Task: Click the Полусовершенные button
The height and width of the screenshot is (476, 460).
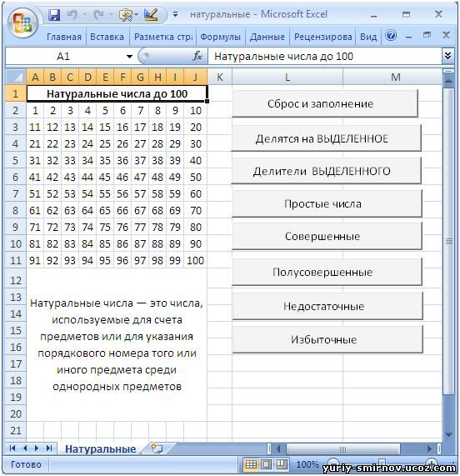Action: point(327,272)
